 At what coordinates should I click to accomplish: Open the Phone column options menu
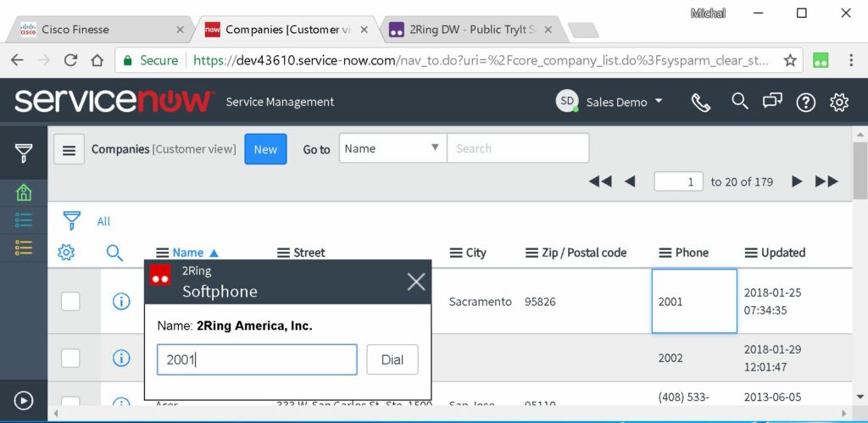(x=665, y=253)
